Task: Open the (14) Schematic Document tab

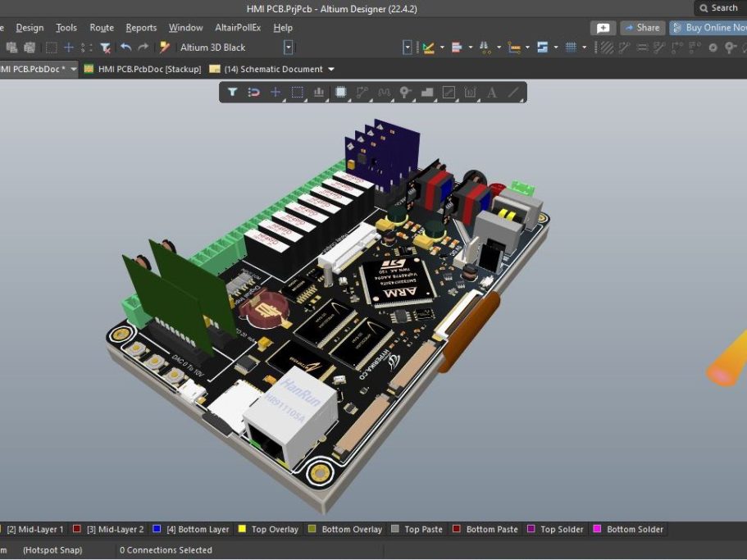Action: point(267,69)
